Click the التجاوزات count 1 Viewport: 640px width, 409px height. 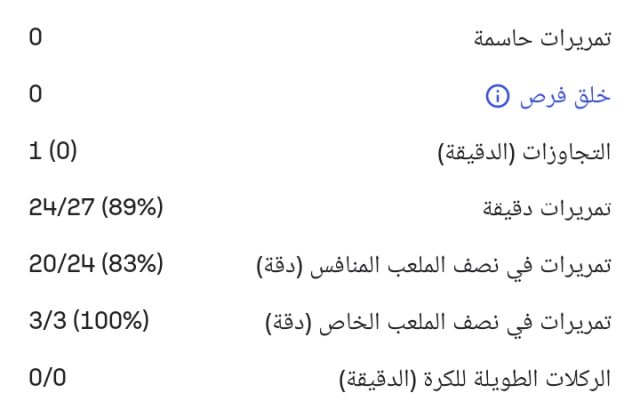pyautogui.click(x=36, y=153)
